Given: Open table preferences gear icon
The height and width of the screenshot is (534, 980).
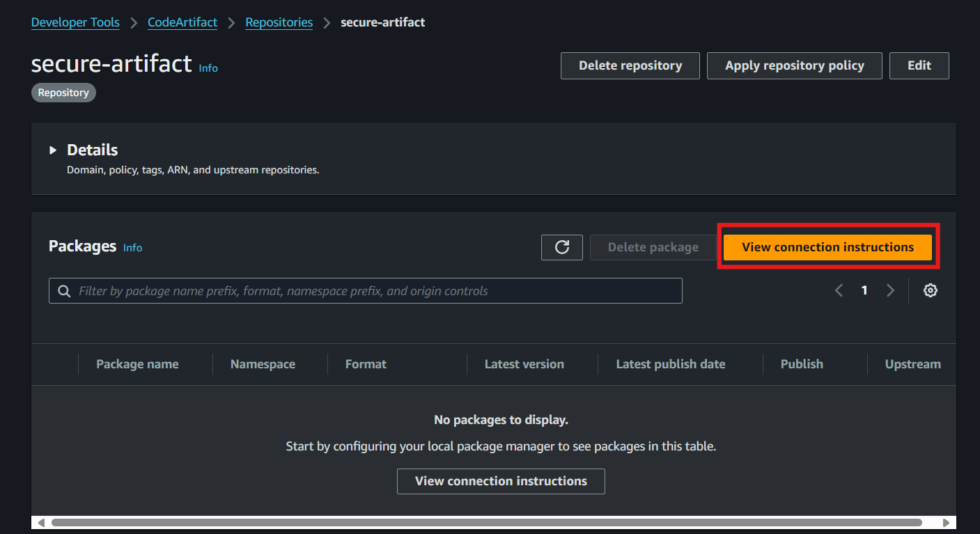Looking at the screenshot, I should coord(931,291).
